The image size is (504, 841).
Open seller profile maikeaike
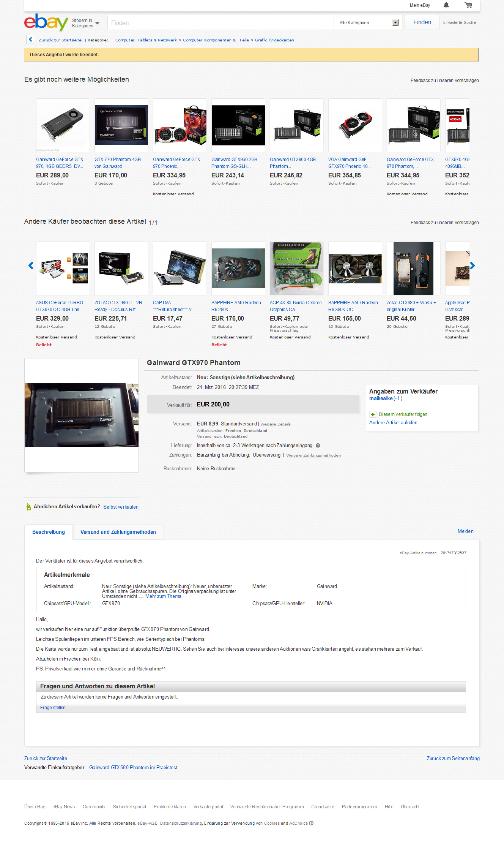coord(381,398)
